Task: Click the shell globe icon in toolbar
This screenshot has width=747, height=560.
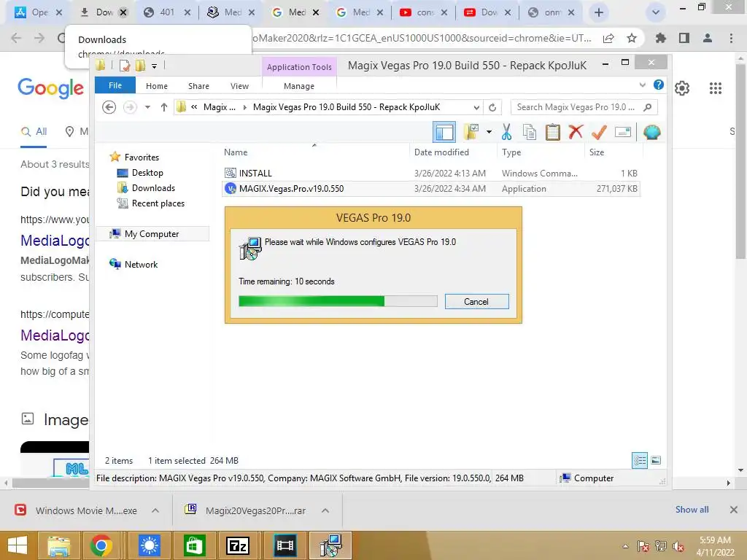Action: 651,132
